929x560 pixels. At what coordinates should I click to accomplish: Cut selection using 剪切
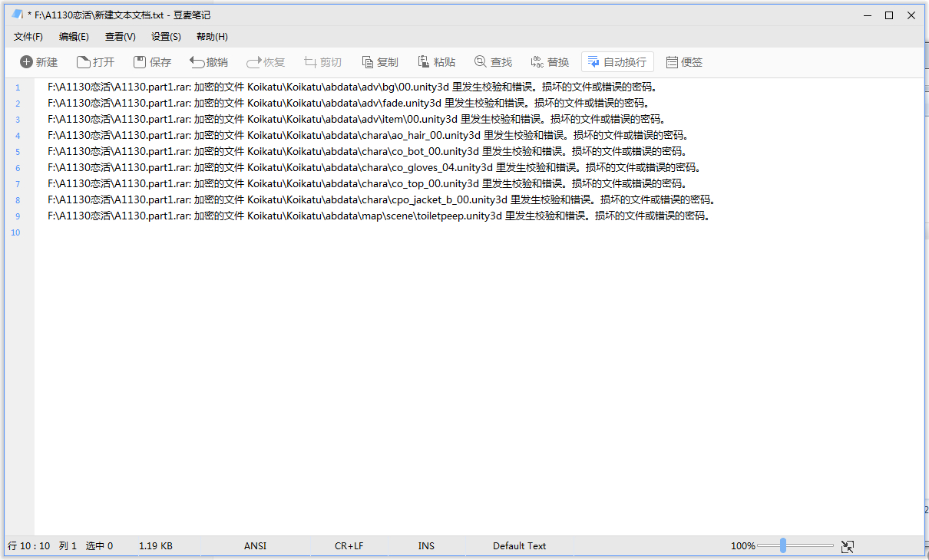pyautogui.click(x=322, y=62)
